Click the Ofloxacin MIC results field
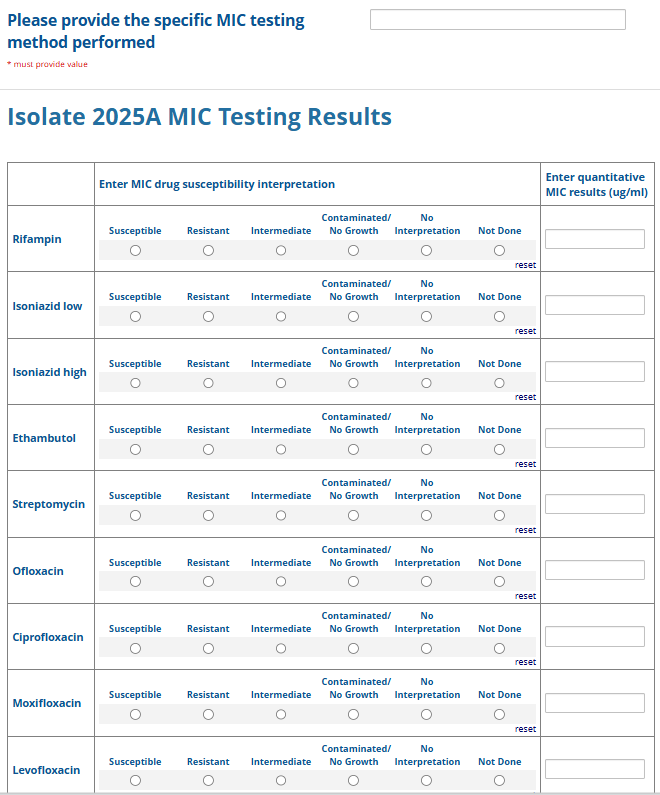Screen dimensions: 660x795 pyautogui.click(x=594, y=570)
